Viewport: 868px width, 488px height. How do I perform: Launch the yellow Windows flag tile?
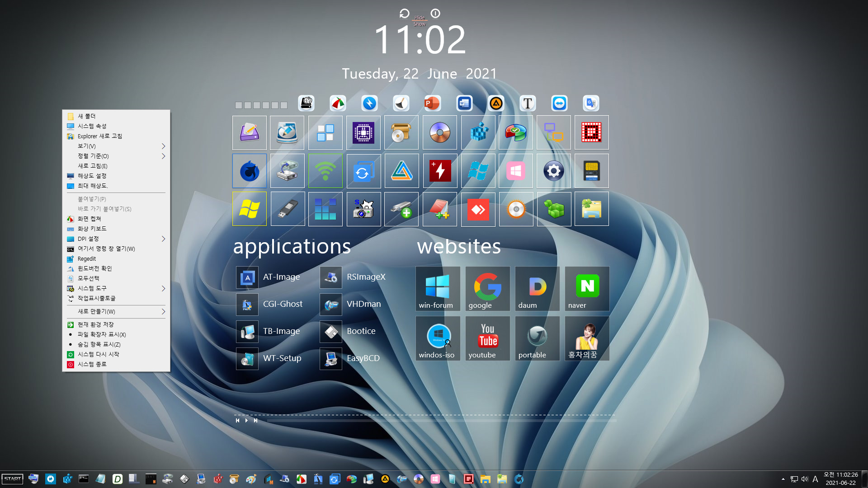click(x=250, y=209)
